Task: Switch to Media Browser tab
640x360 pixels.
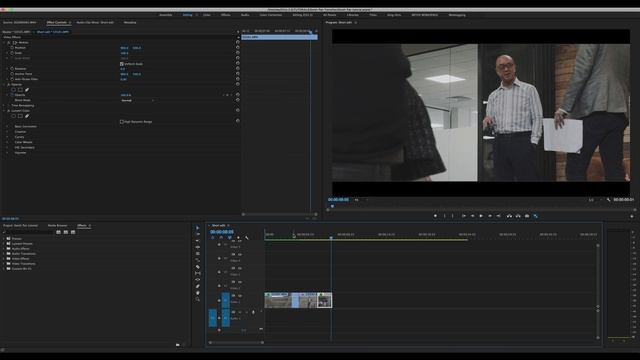Action: (x=58, y=225)
